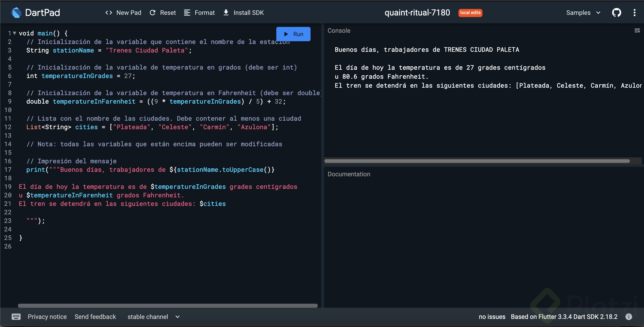Click the Install SDK download icon
The image size is (644, 327).
[x=226, y=13]
